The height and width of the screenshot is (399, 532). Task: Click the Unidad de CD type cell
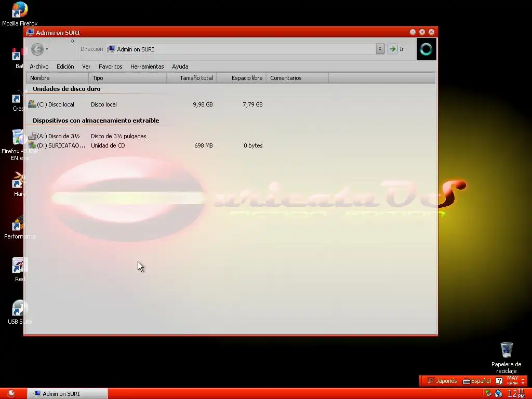click(x=108, y=145)
